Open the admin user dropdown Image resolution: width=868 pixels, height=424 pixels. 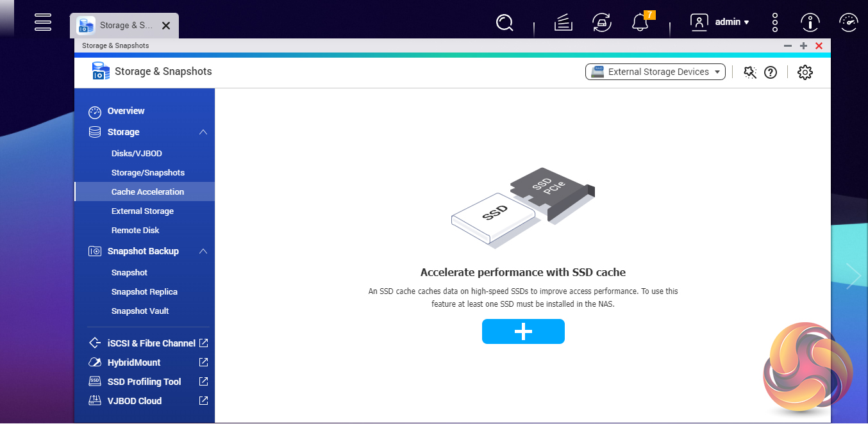click(720, 22)
